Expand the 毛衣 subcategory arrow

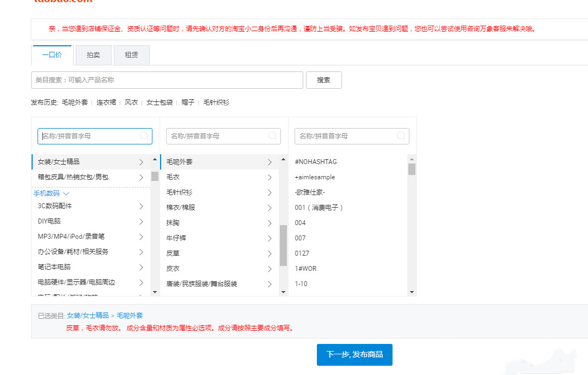click(x=269, y=177)
